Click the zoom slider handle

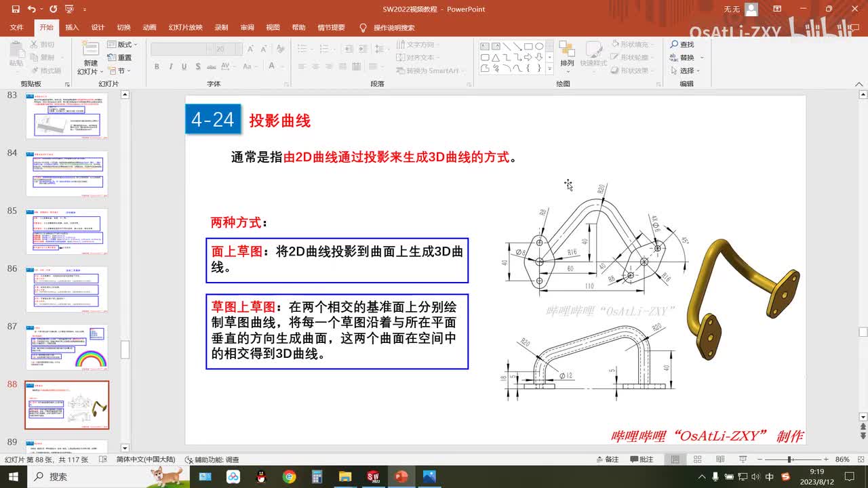(x=790, y=460)
